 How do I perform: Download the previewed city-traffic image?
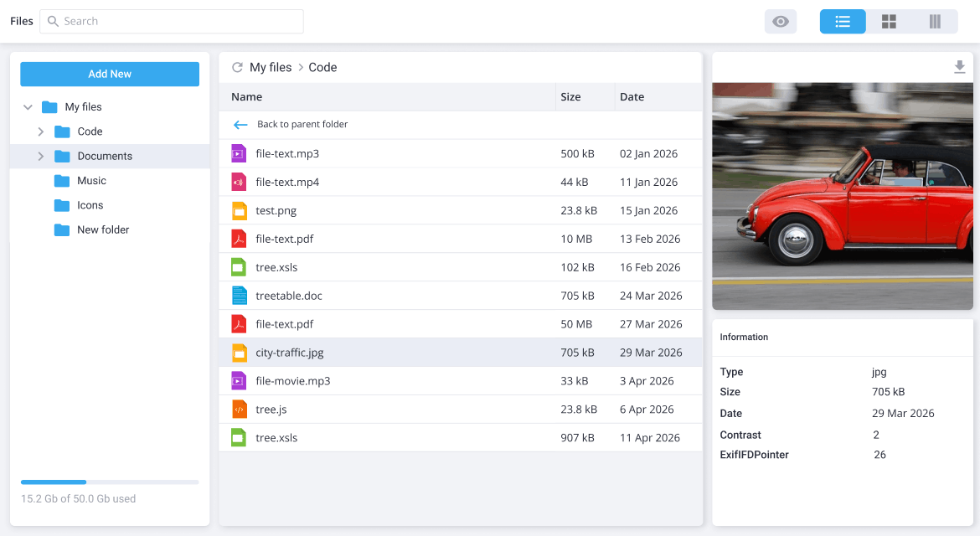coord(960,65)
